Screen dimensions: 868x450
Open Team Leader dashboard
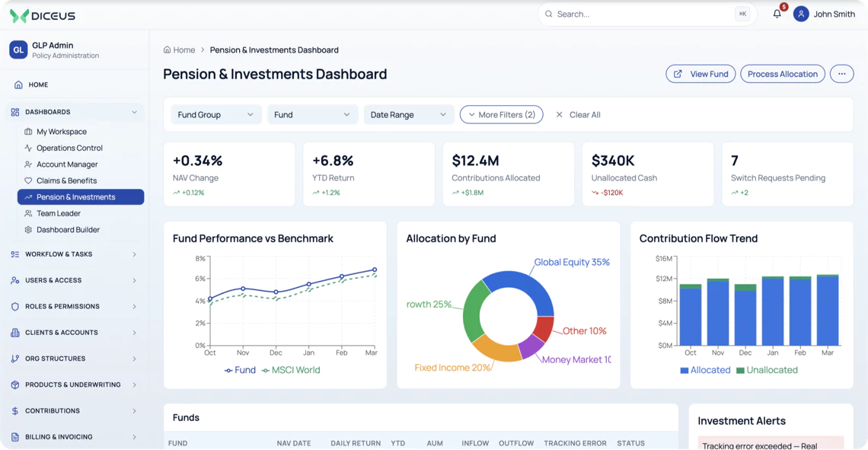[58, 213]
